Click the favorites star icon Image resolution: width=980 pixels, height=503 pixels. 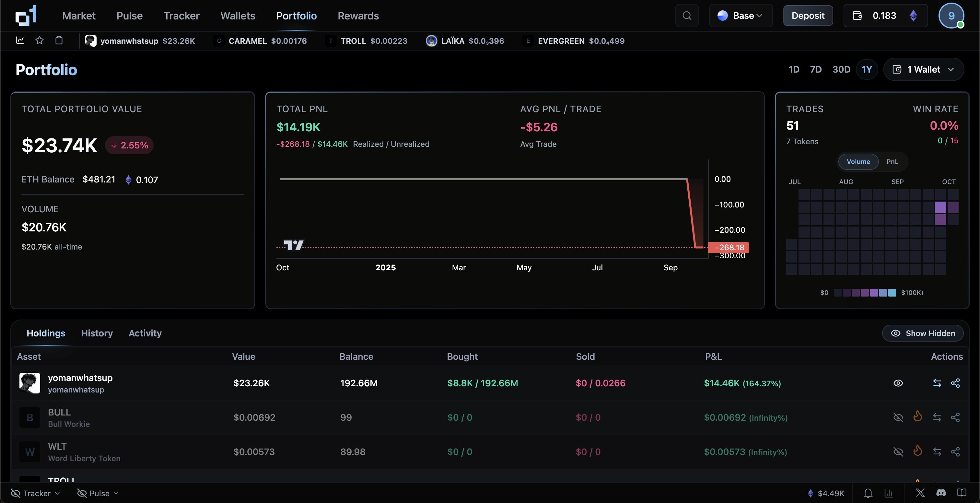pos(40,40)
